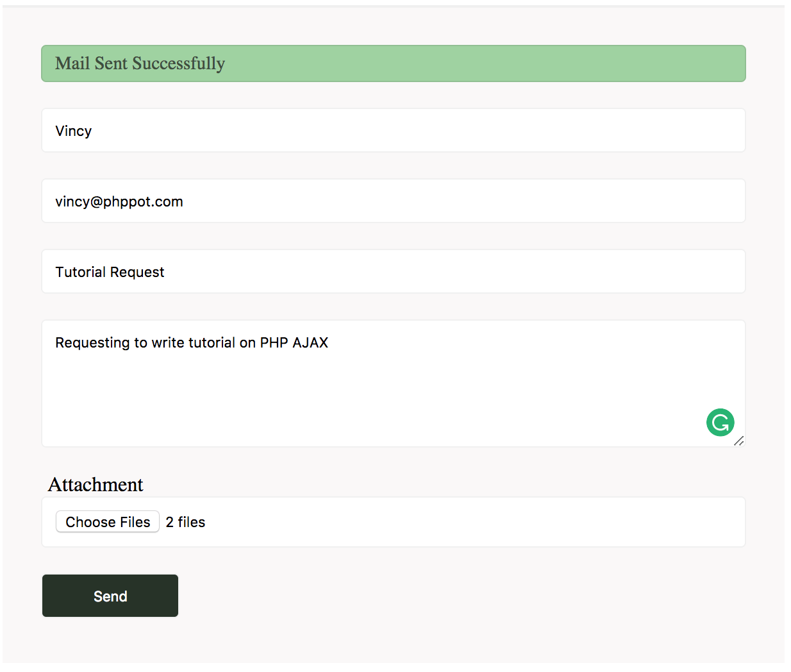Place cursor after the PHP AJAX text
The height and width of the screenshot is (672, 791).
329,342
